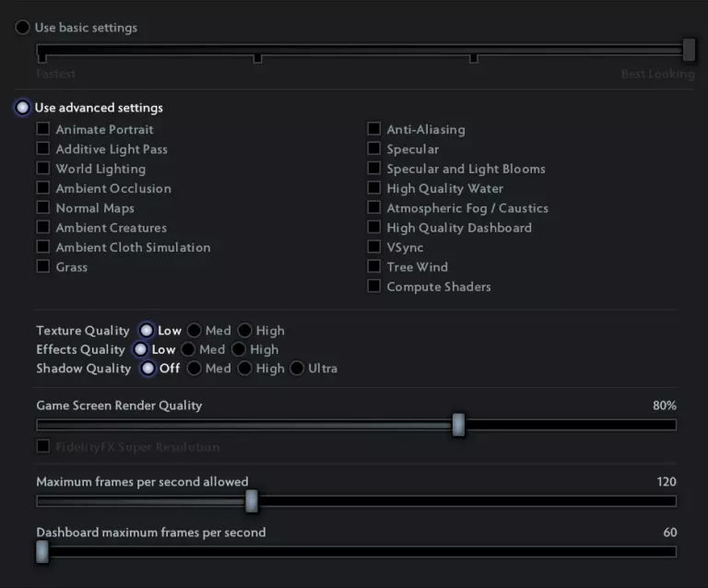Set Texture Quality to Low

click(x=147, y=330)
